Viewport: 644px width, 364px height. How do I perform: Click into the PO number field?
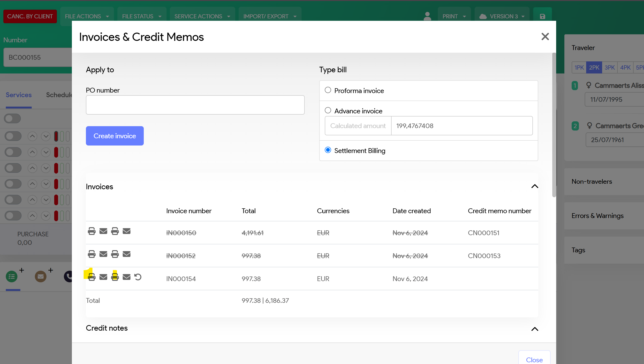coord(195,105)
